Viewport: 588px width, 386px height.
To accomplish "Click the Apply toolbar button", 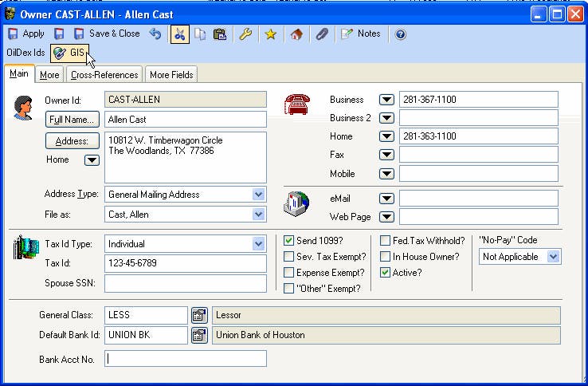I will click(x=26, y=33).
